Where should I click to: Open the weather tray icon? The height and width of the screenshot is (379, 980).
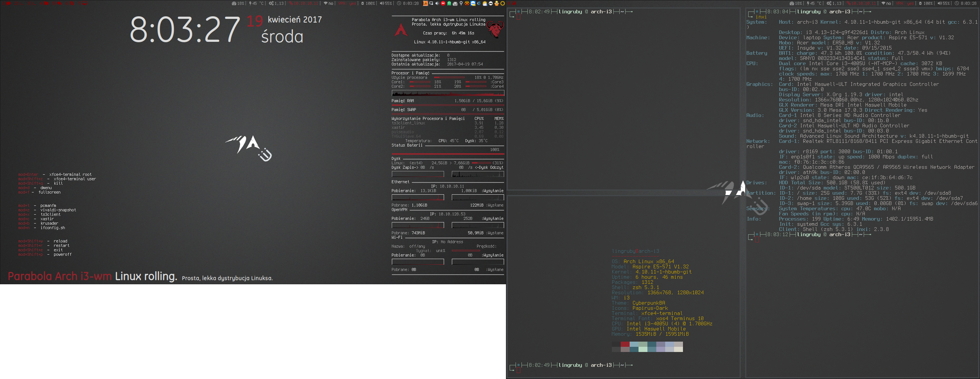click(x=485, y=3)
